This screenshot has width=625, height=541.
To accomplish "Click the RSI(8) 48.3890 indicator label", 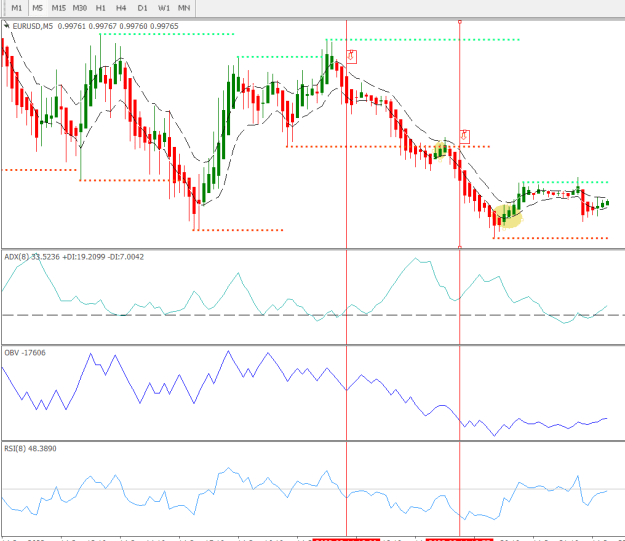I will pyautogui.click(x=30, y=449).
